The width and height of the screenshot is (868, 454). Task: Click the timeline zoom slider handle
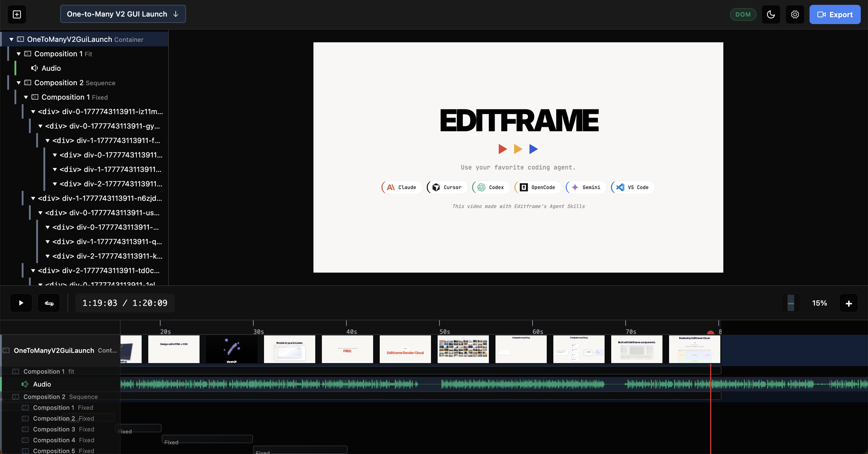pyautogui.click(x=791, y=303)
